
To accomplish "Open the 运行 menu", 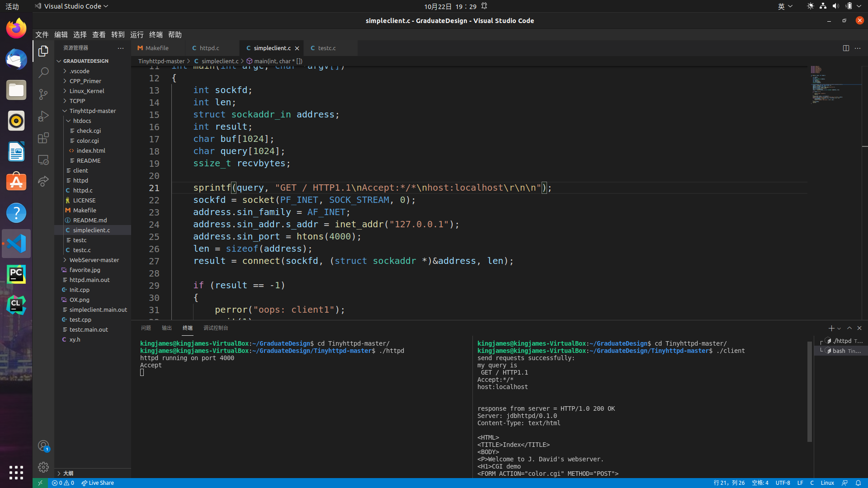I will tap(137, 34).
